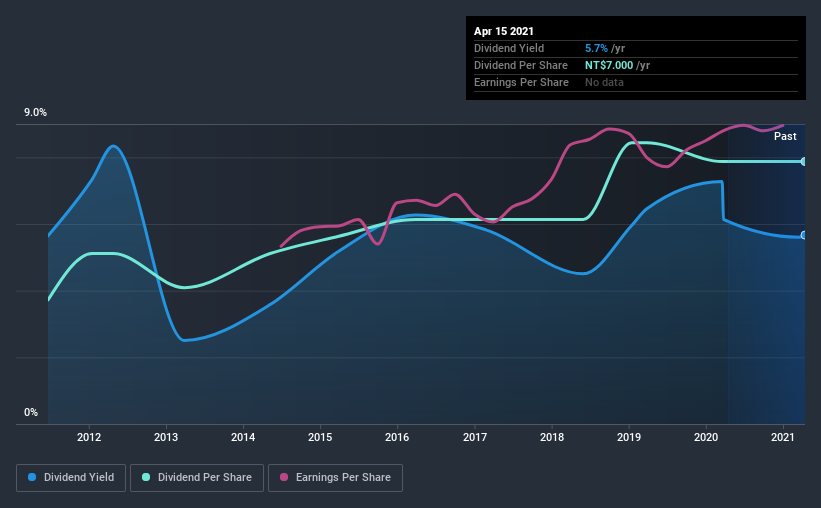Click the 2020 x-axis label
Viewport: 821px width, 508px height.
pos(706,437)
